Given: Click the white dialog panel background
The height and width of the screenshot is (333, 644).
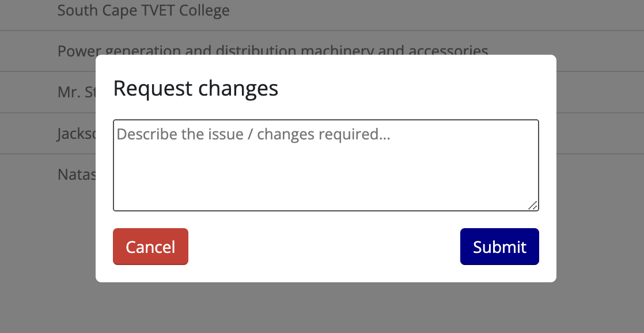Looking at the screenshot, I should click(x=325, y=271).
